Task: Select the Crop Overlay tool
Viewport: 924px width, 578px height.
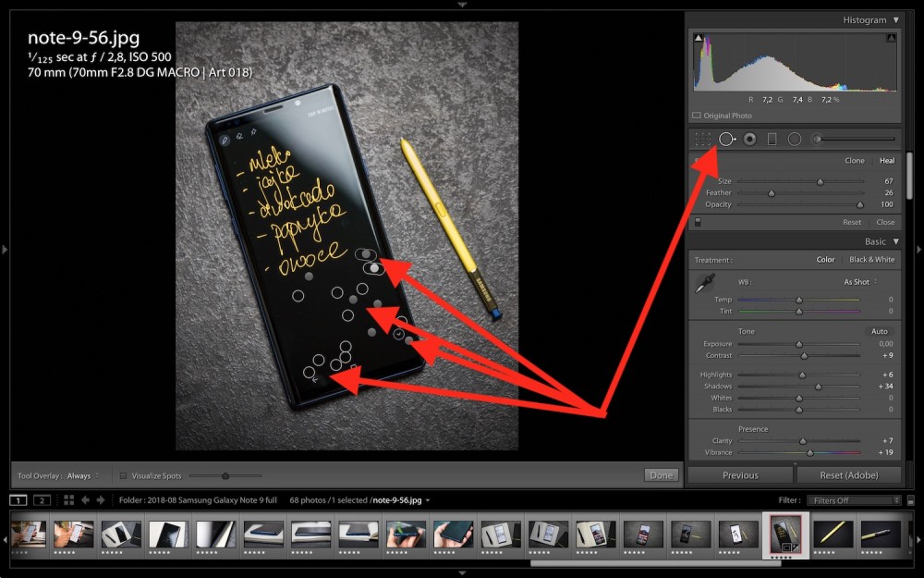Action: [702, 140]
